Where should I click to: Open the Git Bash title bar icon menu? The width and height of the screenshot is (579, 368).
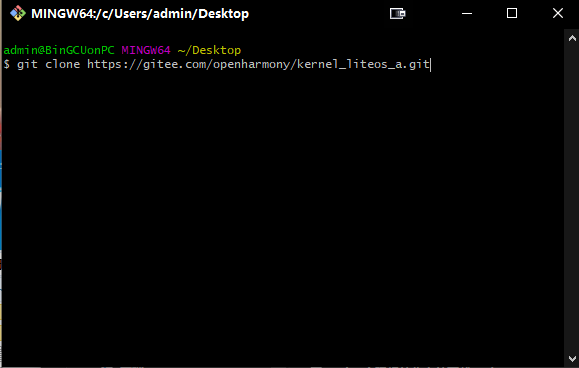click(17, 14)
